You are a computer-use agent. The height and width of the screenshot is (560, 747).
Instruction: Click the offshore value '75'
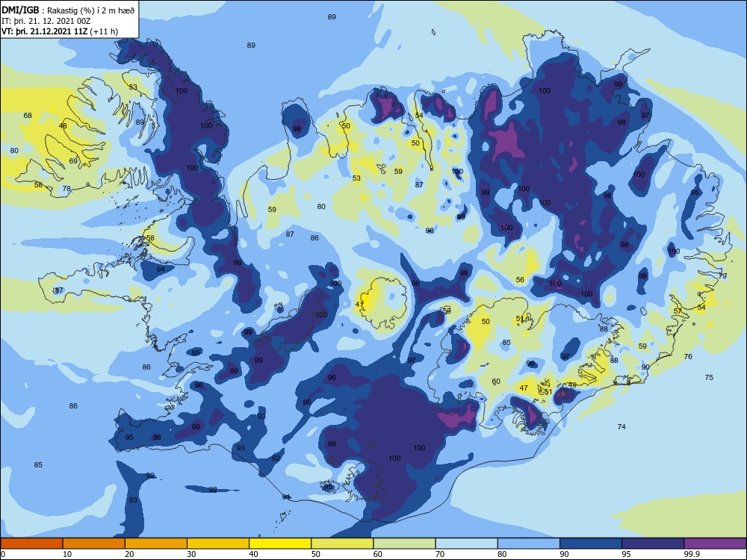point(709,378)
